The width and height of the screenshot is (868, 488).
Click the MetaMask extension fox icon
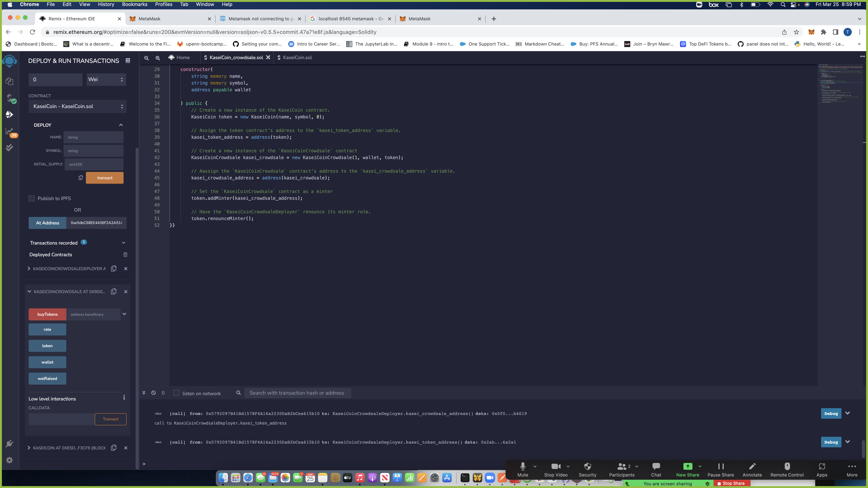(x=811, y=32)
